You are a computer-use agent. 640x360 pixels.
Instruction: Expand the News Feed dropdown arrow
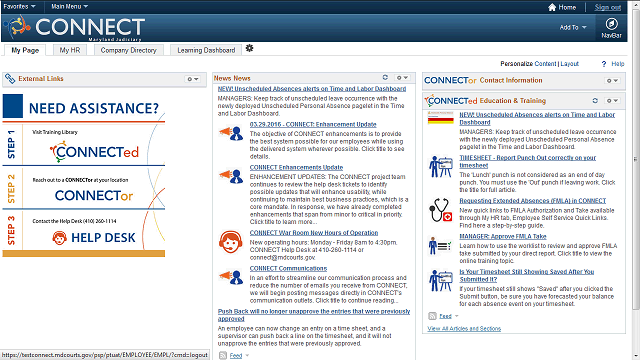click(247, 356)
